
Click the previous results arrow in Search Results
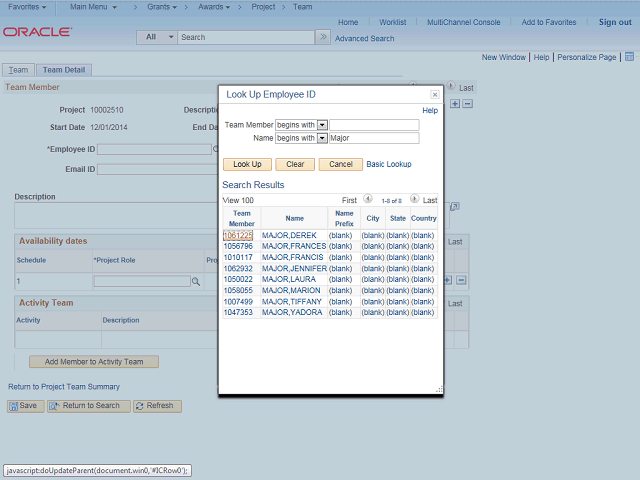tap(367, 200)
